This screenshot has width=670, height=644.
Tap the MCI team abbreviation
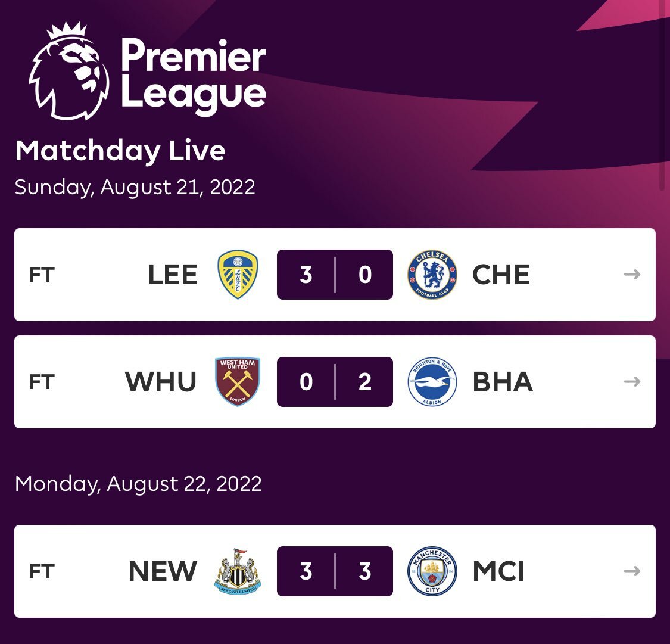pos(498,571)
